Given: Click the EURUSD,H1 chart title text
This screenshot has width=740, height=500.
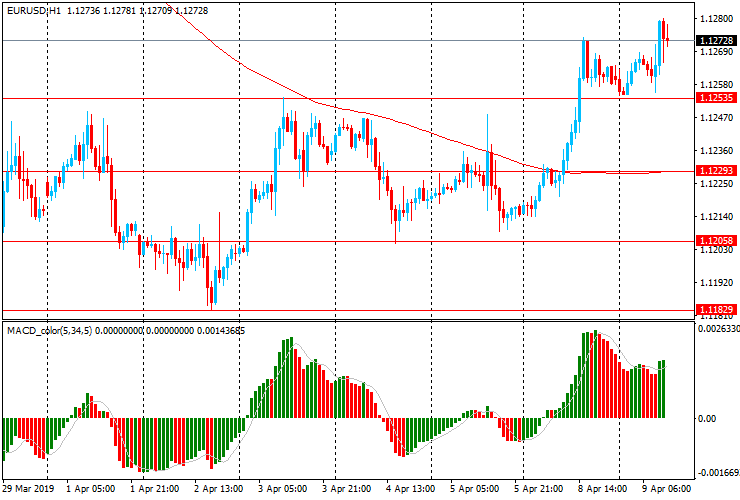Looking at the screenshot, I should pyautogui.click(x=34, y=10).
